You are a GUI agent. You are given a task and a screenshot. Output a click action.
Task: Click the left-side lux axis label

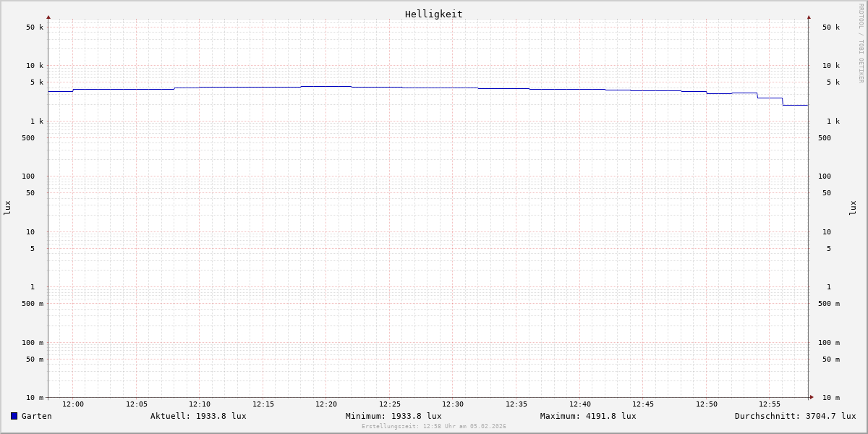(7, 208)
